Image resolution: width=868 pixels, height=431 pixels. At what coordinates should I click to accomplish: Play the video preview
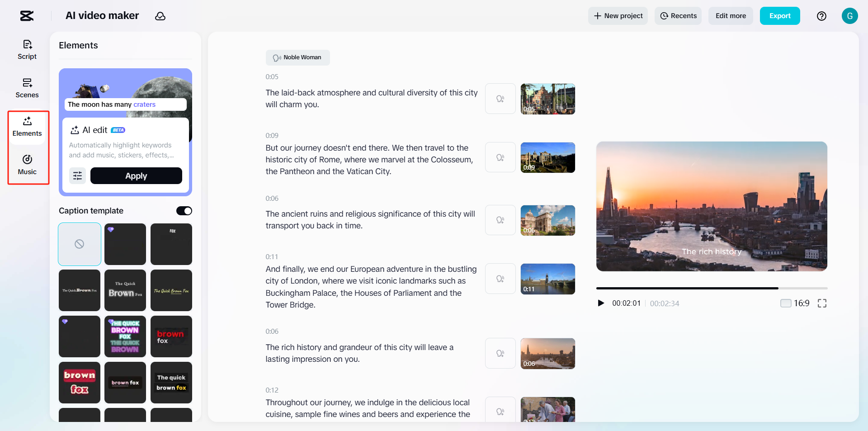tap(601, 303)
